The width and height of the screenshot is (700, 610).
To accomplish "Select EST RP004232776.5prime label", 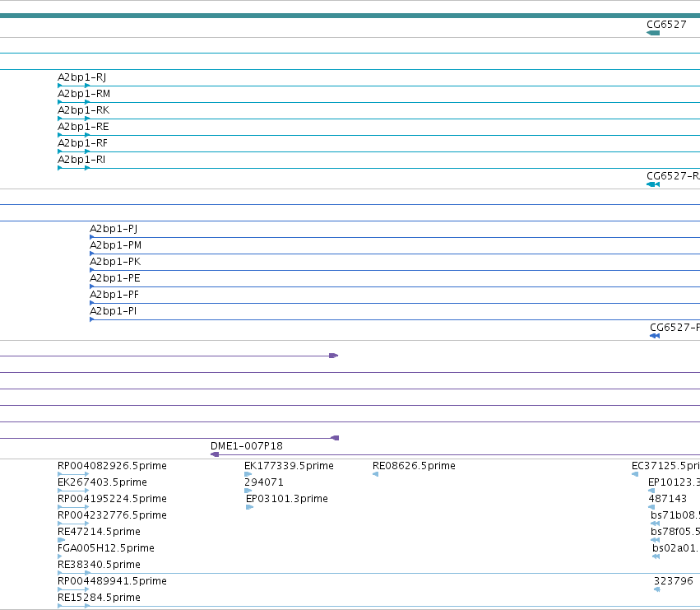I will [x=112, y=515].
